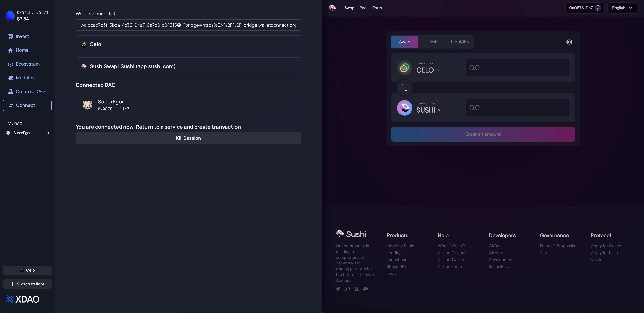The image size is (644, 313).
Task: Select the Limit mode tab
Action: coord(432,42)
